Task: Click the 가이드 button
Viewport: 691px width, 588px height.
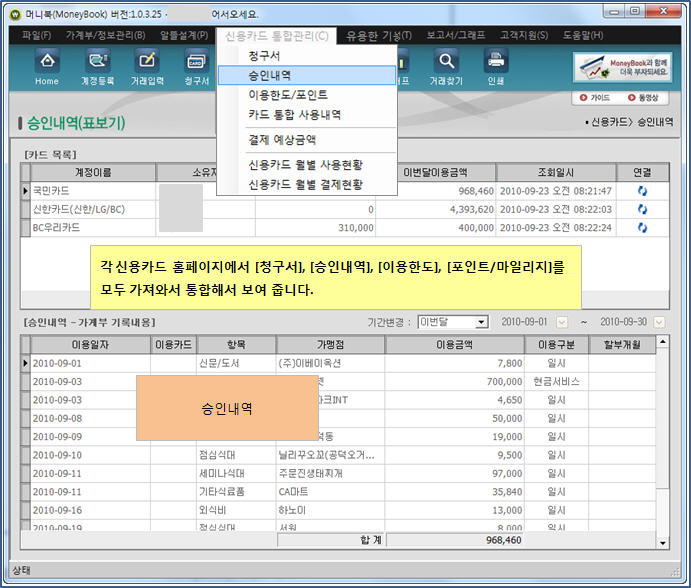Action: [594, 98]
